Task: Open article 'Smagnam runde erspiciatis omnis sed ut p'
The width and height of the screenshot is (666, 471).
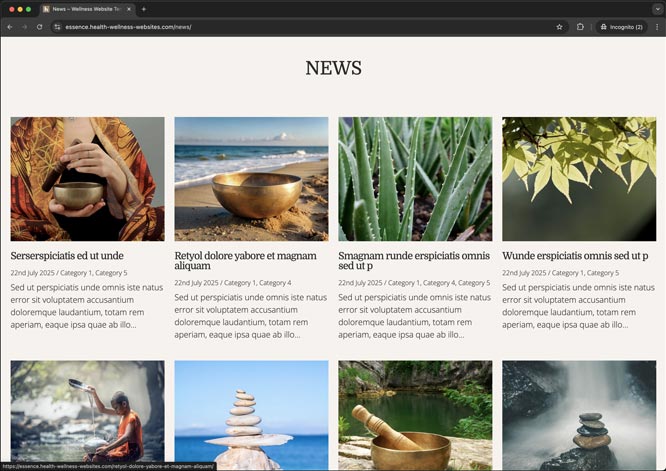Action: click(414, 261)
